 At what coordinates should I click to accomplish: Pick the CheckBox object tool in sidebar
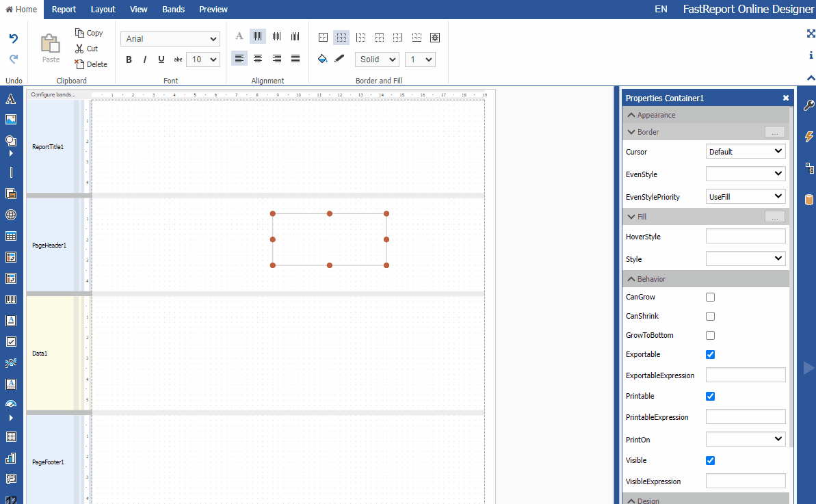click(x=11, y=341)
